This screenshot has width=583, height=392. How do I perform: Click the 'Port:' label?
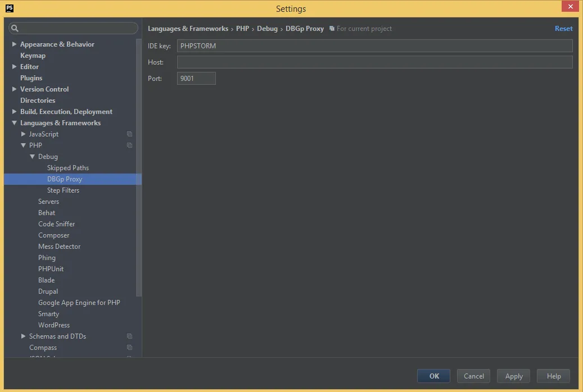155,79
